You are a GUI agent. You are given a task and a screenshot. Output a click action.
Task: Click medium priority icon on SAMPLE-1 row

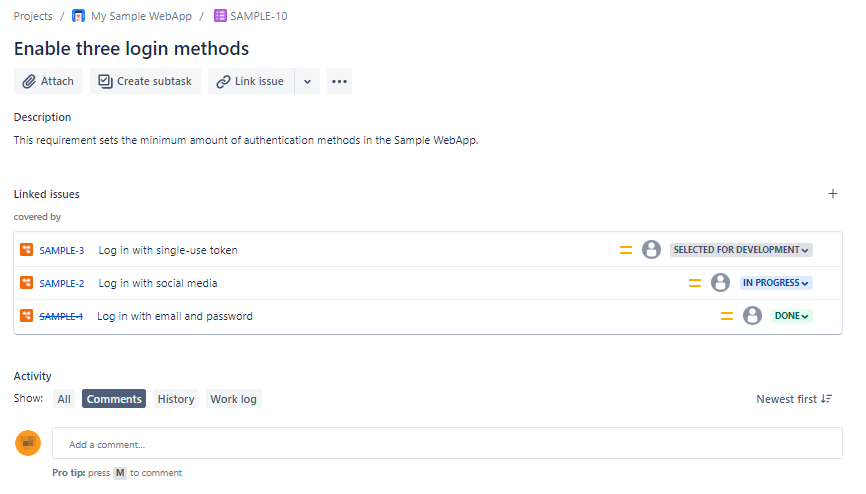click(x=727, y=316)
